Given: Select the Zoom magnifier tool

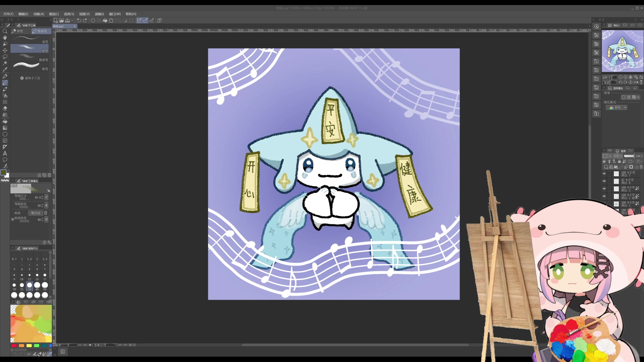Looking at the screenshot, I should (x=5, y=31).
